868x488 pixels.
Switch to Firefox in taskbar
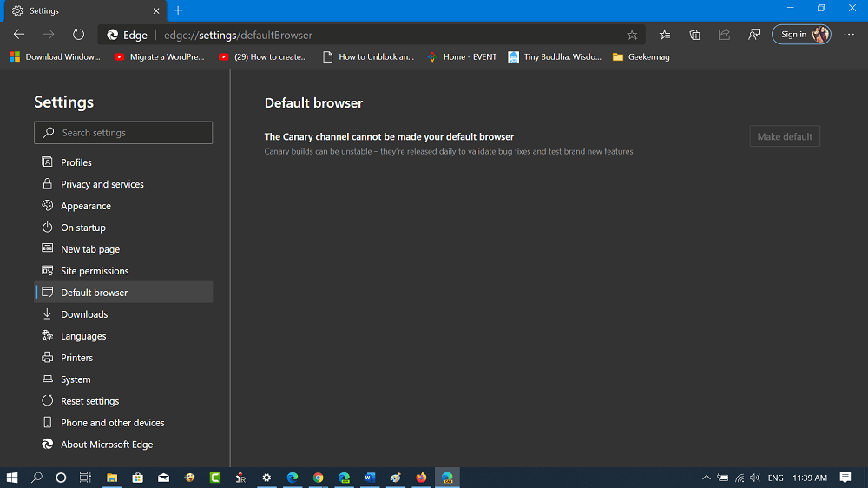click(421, 478)
